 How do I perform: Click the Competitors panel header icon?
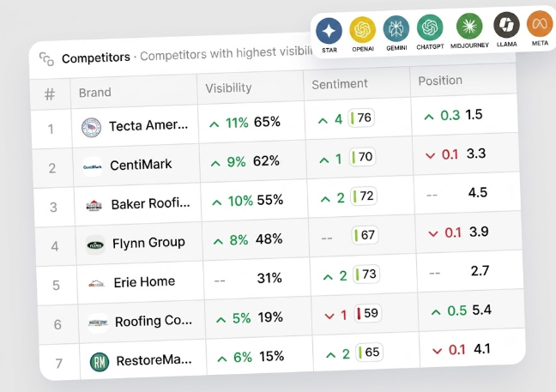click(x=46, y=59)
